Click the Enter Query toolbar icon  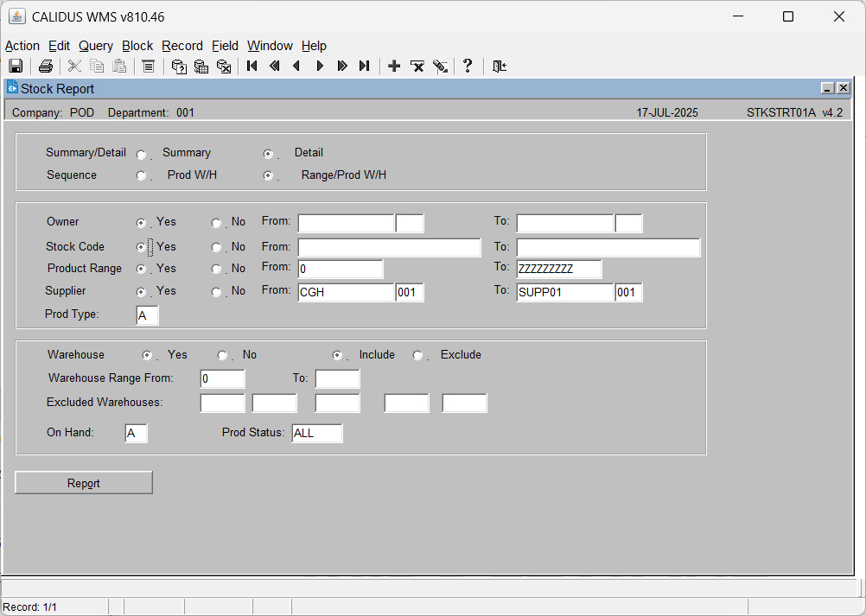[178, 67]
